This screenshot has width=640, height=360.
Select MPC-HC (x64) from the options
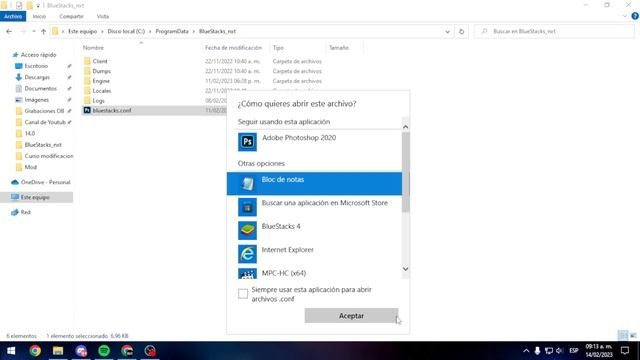[x=314, y=273]
